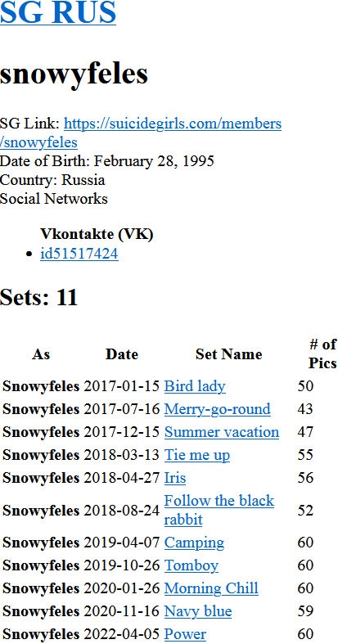
Task: Click the Date column header
Action: (122, 354)
